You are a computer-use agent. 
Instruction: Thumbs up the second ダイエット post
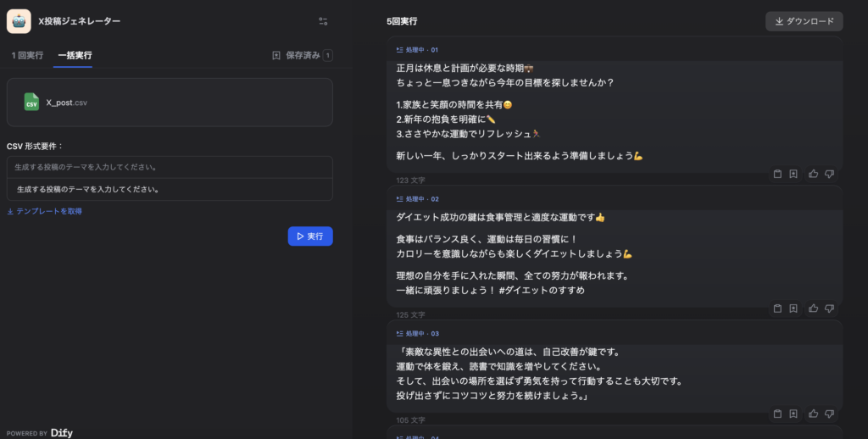tap(813, 308)
